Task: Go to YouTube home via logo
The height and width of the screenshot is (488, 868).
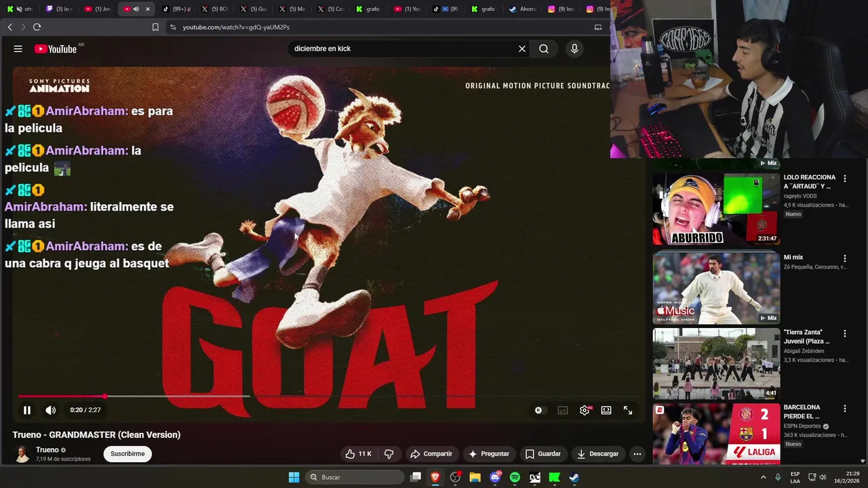Action: pos(56,49)
